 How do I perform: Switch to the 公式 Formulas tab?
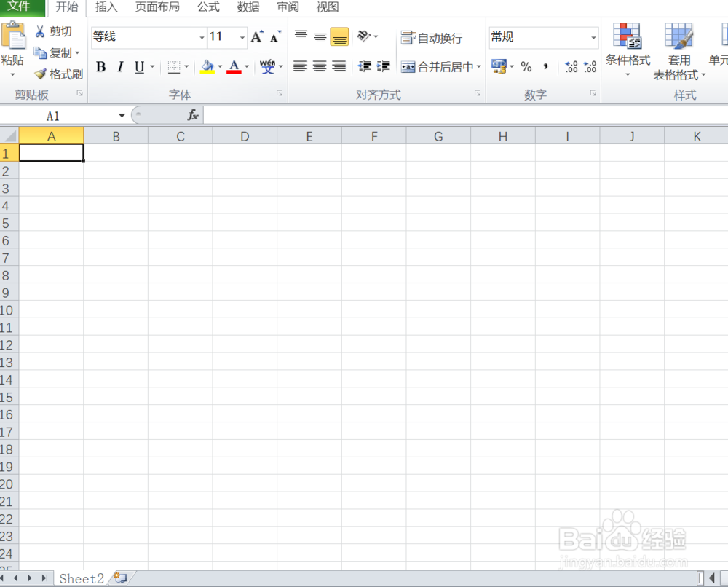(x=208, y=7)
